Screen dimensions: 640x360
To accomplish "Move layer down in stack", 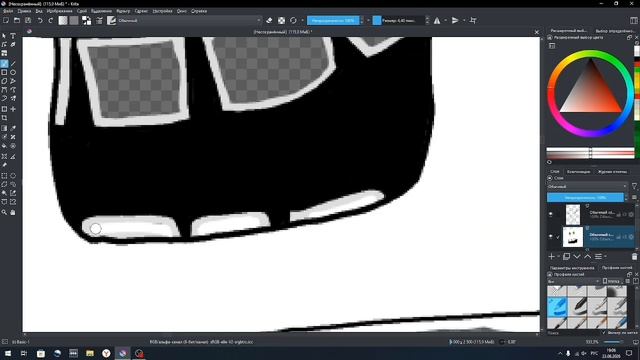I will tap(577, 256).
